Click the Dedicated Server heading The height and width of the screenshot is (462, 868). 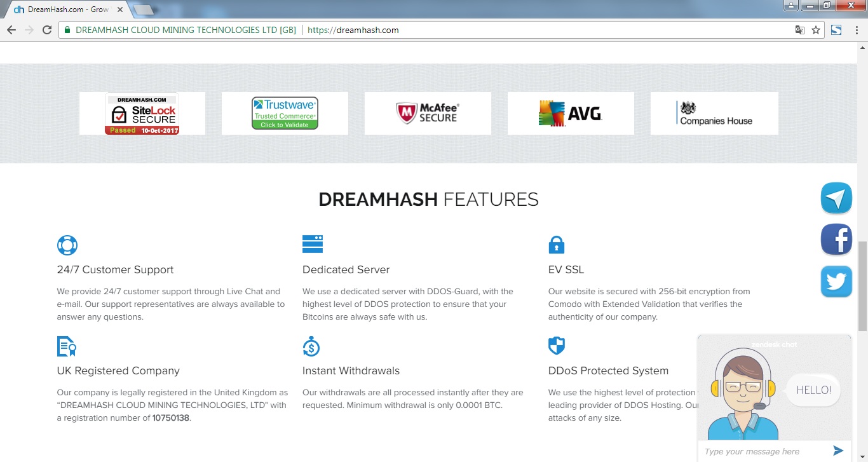[346, 269]
